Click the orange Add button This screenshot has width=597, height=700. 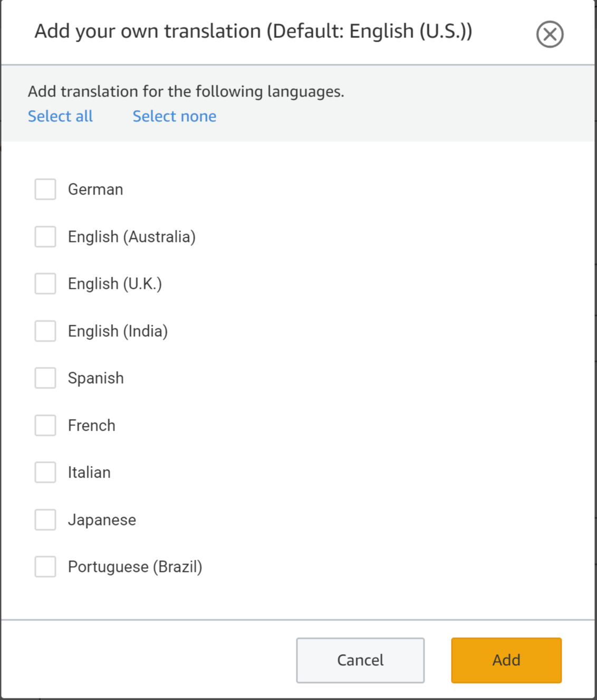506,660
